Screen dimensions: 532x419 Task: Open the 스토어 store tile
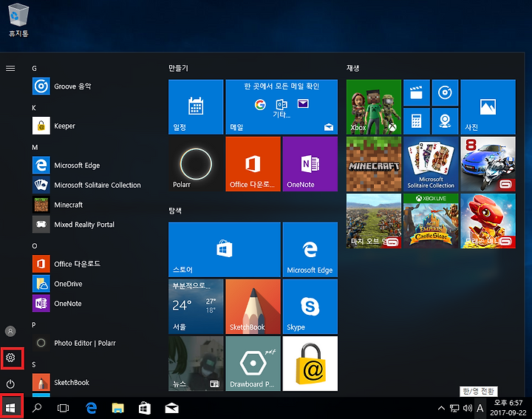(x=225, y=249)
